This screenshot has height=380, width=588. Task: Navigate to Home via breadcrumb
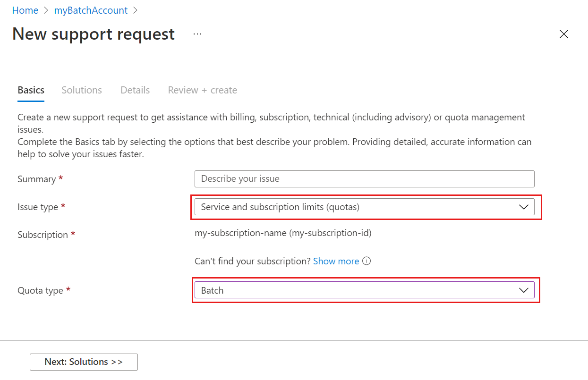(25, 10)
